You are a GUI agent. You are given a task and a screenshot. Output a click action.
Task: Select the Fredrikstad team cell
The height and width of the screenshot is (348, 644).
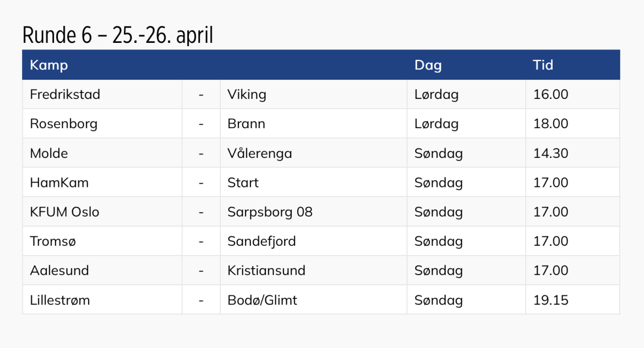point(65,95)
